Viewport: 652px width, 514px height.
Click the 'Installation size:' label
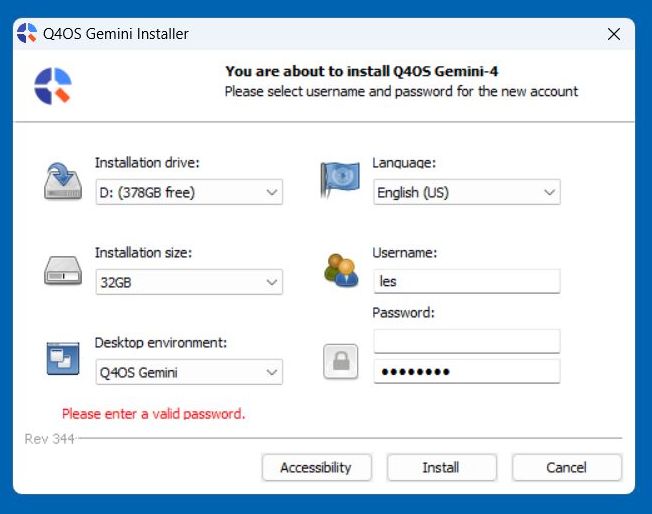pos(143,252)
